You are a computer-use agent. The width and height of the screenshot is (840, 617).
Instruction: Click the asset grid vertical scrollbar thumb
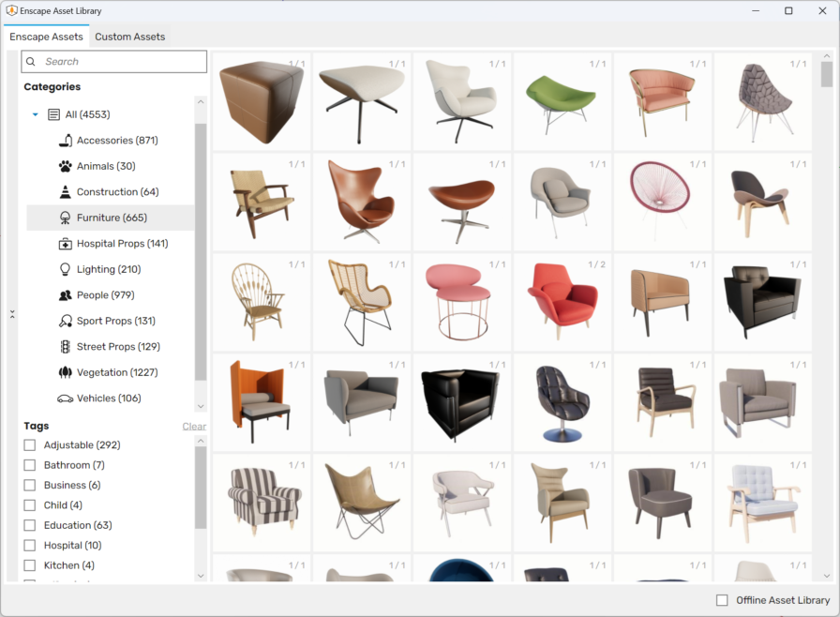(826, 74)
